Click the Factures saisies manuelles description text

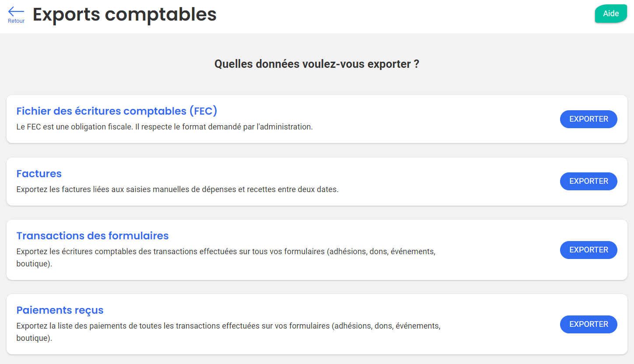[177, 190]
